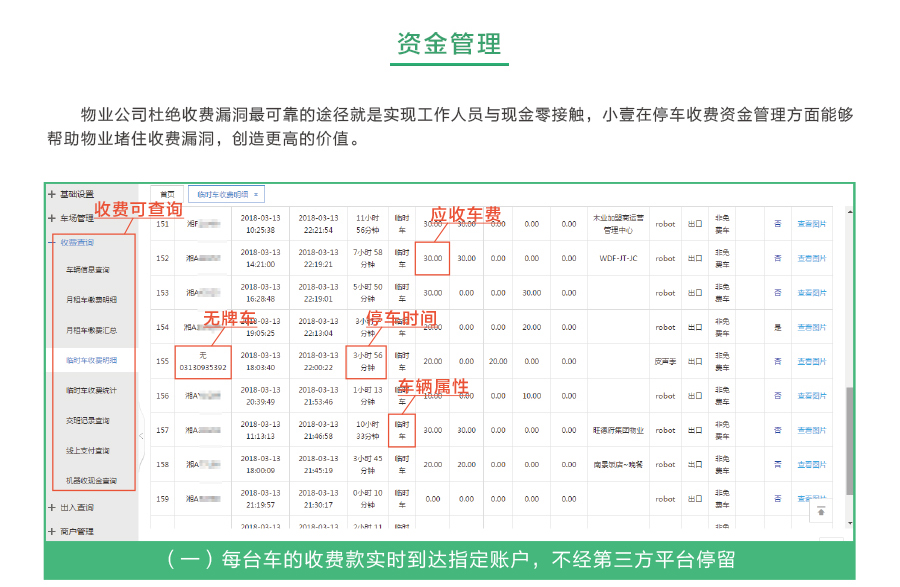Collapse the sidebar with the left chevron handle
The width and height of the screenshot is (900, 587).
[x=141, y=436]
